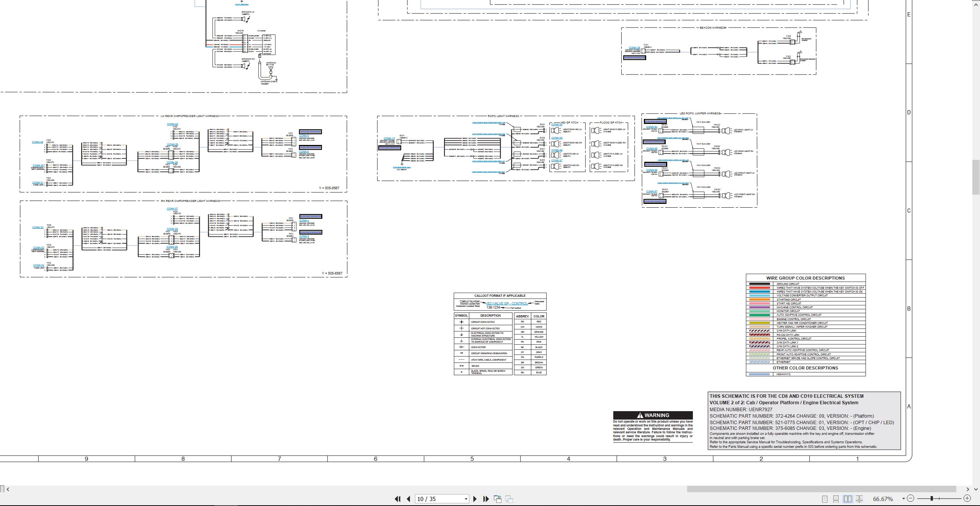This screenshot has width=980, height=506.
Task: Open the CONN 13 link
Action: (x=389, y=138)
